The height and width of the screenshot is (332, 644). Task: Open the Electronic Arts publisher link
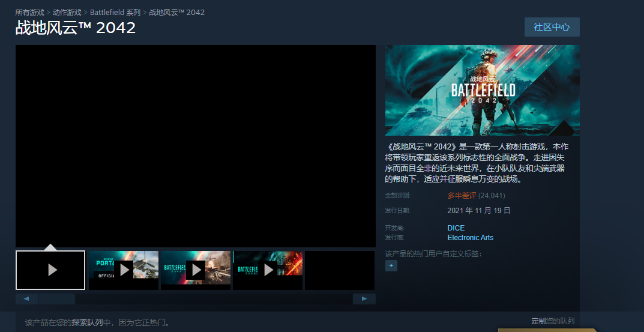tap(471, 238)
